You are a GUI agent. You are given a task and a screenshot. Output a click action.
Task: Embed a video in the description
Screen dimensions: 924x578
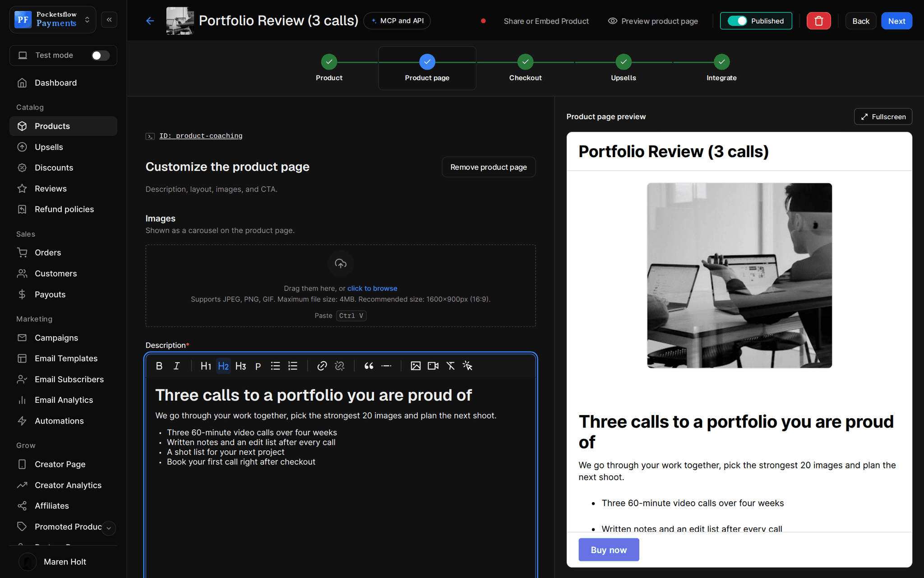click(433, 366)
